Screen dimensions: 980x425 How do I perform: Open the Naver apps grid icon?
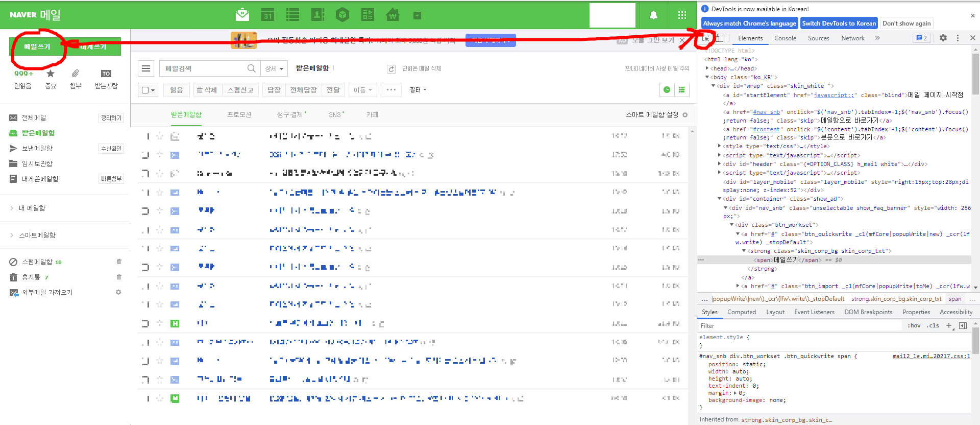tap(682, 15)
